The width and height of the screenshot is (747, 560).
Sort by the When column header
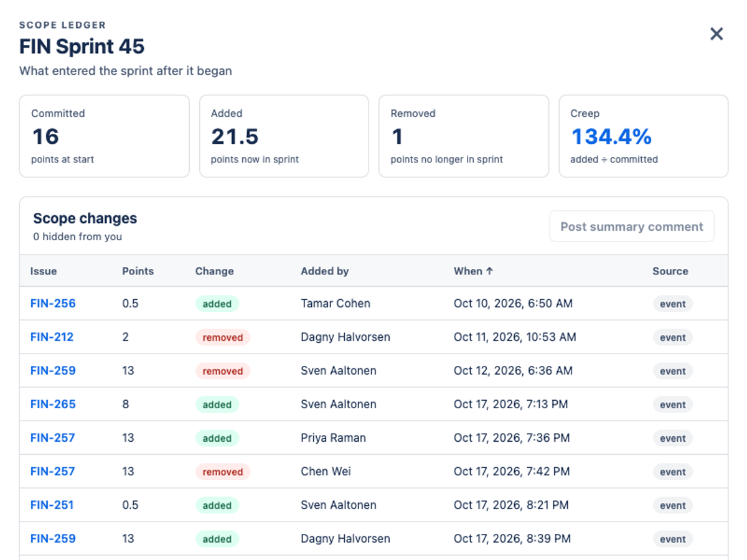pyautogui.click(x=473, y=271)
